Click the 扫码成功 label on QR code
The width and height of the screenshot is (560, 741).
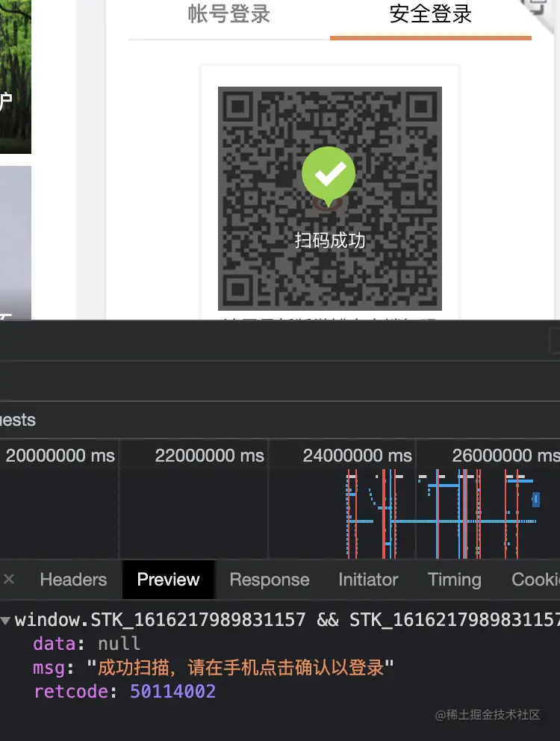[x=330, y=241]
